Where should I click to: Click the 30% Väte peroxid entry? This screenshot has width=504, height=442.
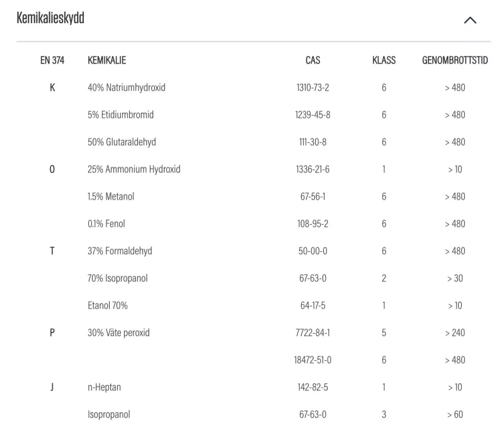[118, 332]
